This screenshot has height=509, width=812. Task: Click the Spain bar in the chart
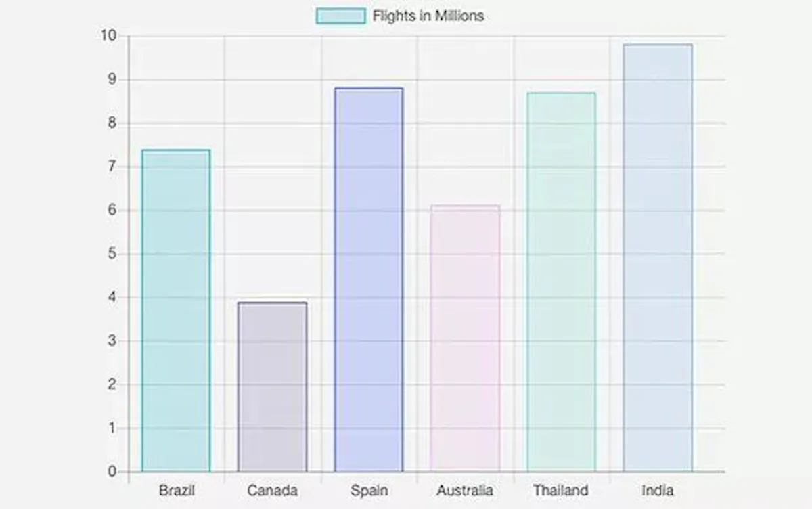click(369, 280)
